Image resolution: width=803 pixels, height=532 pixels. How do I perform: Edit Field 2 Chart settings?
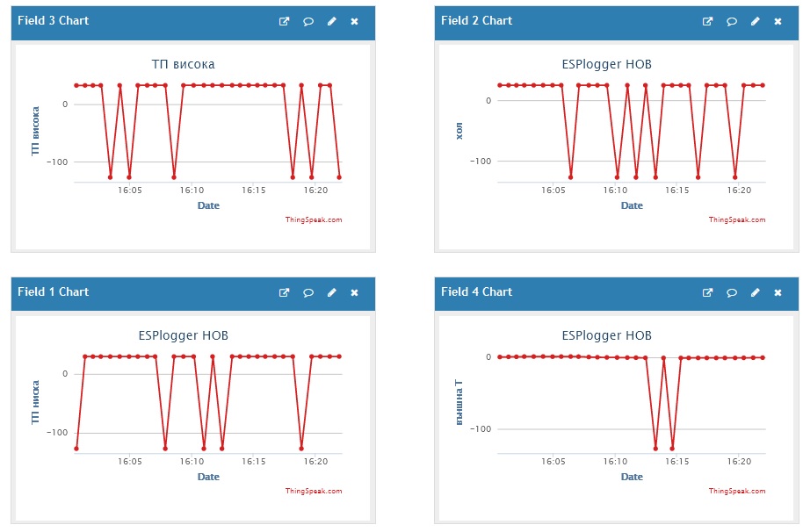(x=755, y=22)
